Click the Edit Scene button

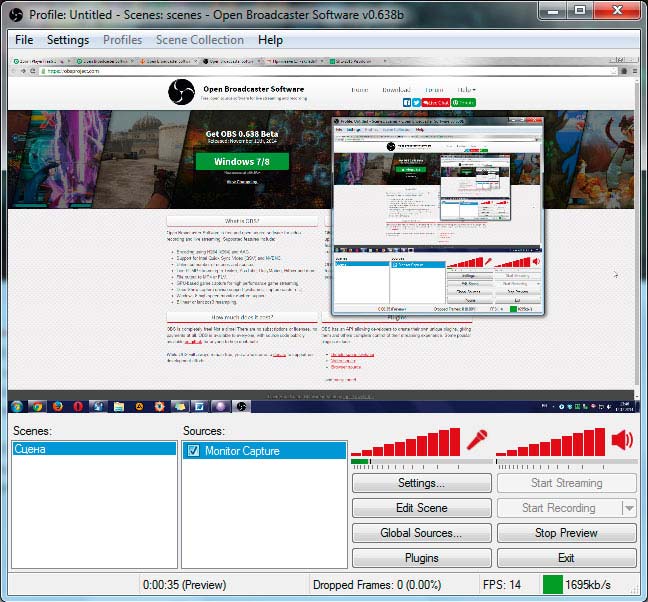[422, 508]
